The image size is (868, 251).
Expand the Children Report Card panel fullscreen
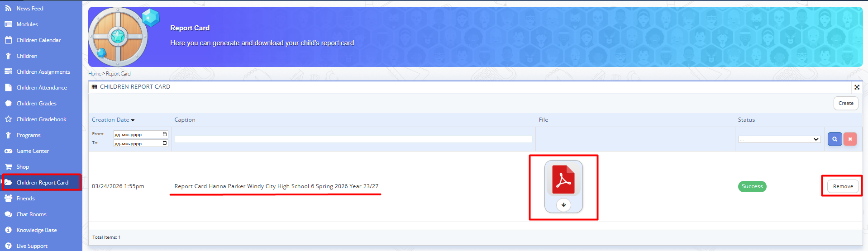[857, 87]
